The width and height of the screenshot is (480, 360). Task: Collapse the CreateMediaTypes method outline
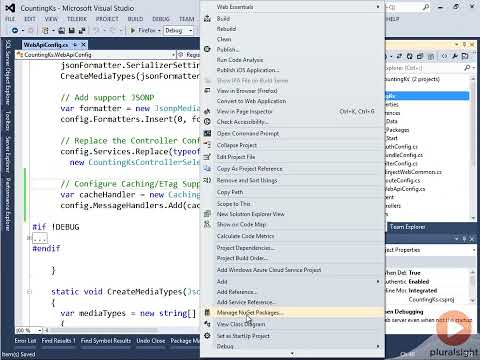[x=29, y=292]
